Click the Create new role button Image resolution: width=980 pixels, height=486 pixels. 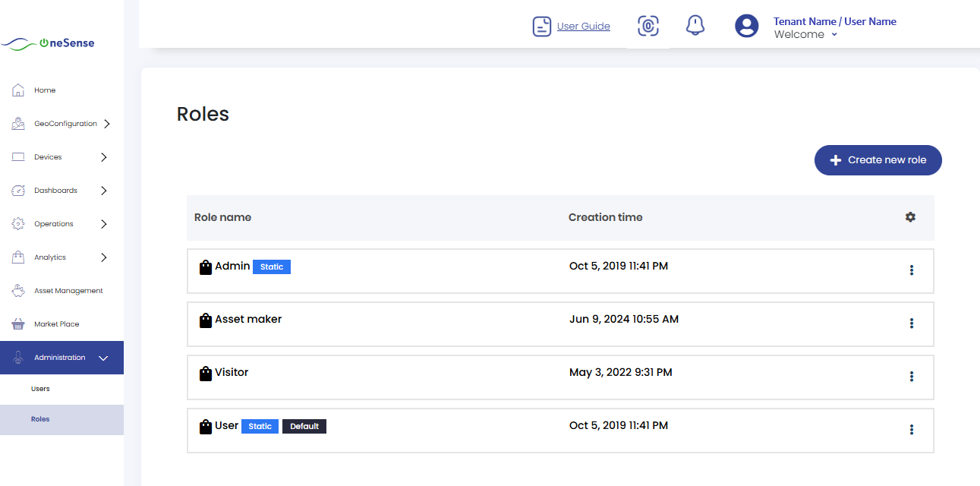coord(878,160)
